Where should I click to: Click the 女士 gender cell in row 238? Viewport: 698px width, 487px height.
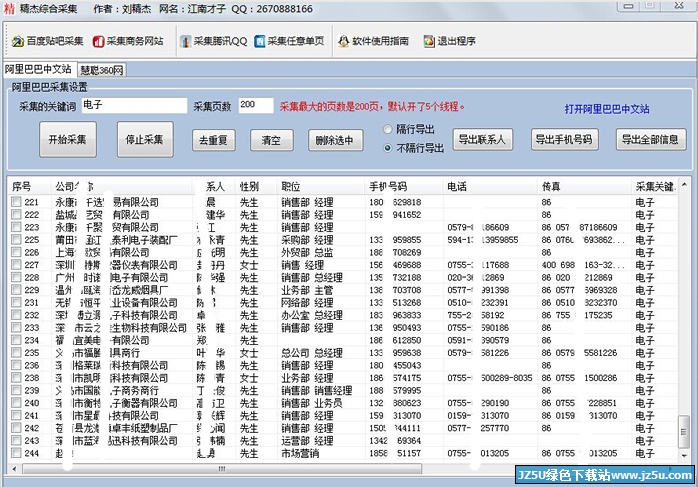click(x=249, y=378)
